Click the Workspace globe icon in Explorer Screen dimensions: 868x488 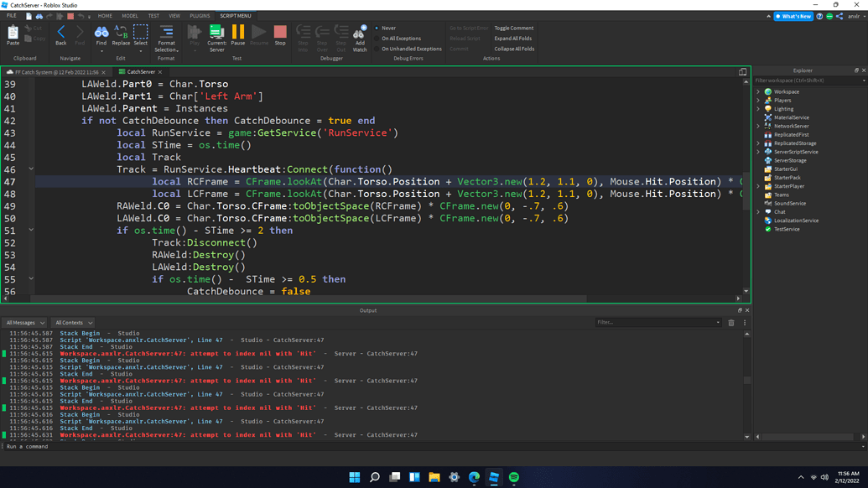768,92
